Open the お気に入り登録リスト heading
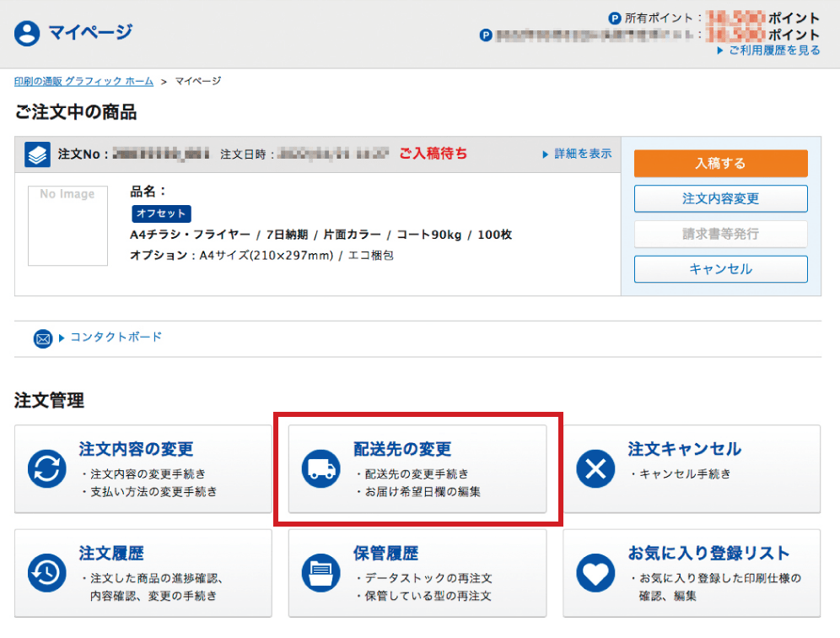Viewport: 840px width, 638px height. 708,554
